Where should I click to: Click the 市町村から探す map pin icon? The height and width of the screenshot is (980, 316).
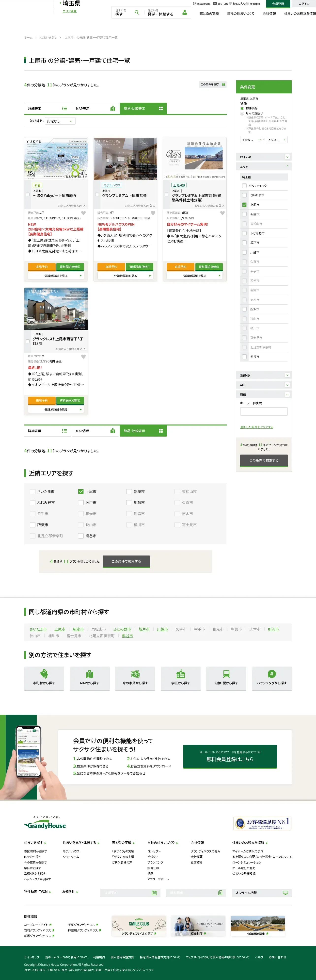tap(44, 674)
